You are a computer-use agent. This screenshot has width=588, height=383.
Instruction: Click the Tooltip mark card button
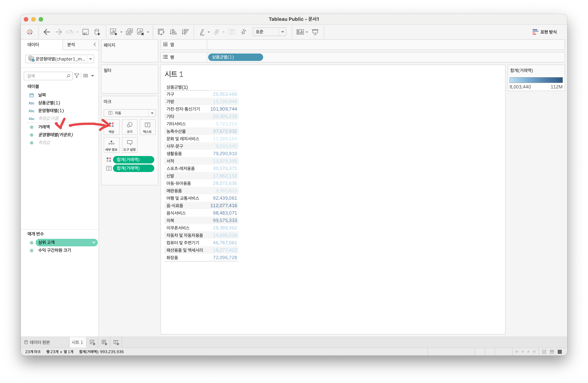[130, 145]
